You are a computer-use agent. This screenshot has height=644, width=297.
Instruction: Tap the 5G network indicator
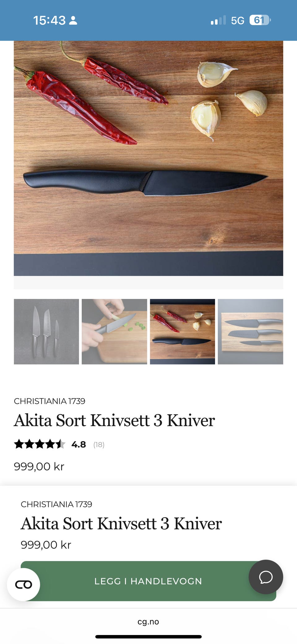click(238, 20)
